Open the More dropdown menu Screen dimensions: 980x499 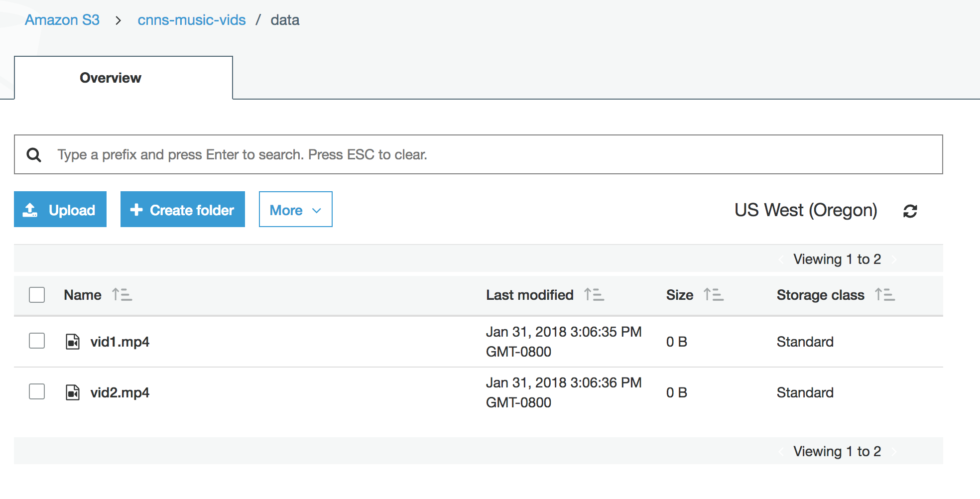[296, 209]
